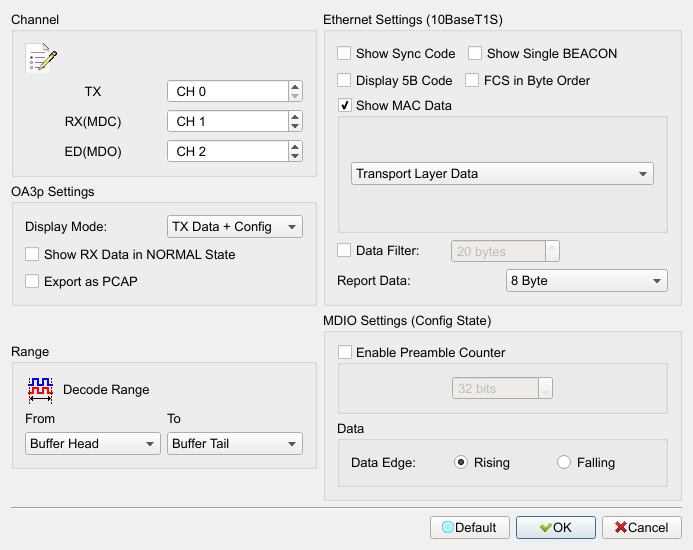Open the To Buffer Tail dropdown
The height and width of the screenshot is (550, 693).
coord(235,443)
